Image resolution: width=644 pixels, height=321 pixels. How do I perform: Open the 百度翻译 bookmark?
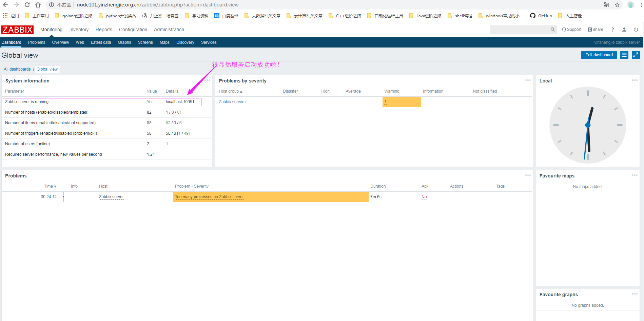click(x=226, y=16)
